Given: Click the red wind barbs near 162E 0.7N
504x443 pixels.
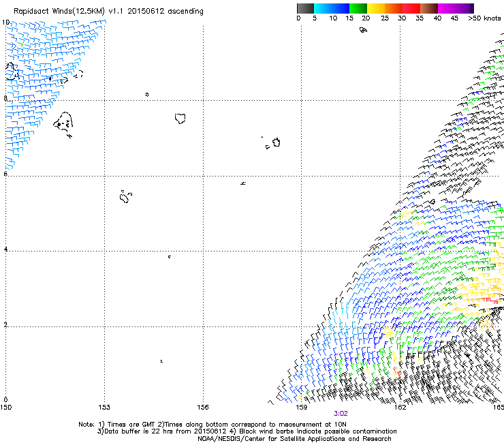Looking at the screenshot, I should click(398, 373).
